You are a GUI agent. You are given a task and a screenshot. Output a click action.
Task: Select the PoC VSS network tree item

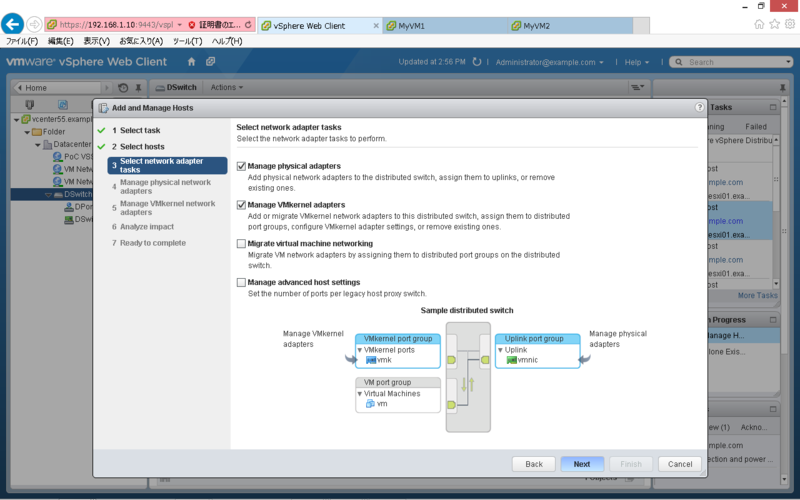(73, 157)
